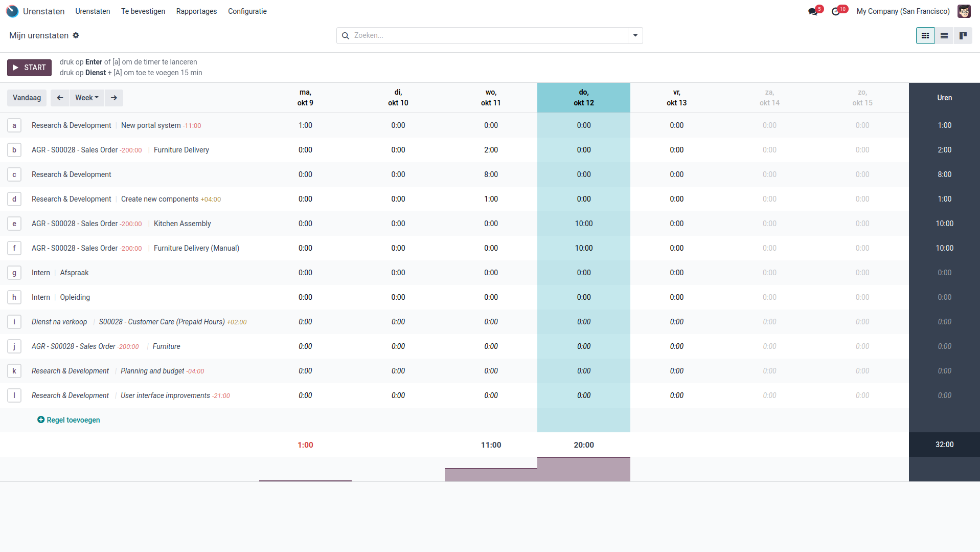Open favorites via the gear next to Mijn urenstaten
The width and height of the screenshot is (980, 552).
click(x=76, y=35)
